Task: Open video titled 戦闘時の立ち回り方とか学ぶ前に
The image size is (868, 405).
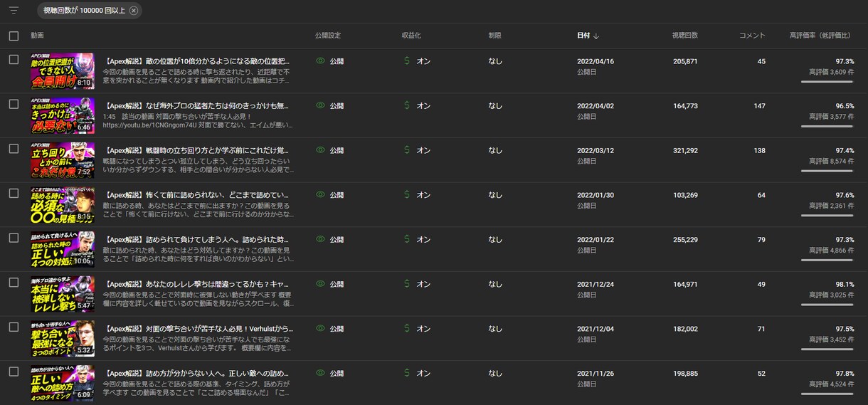Action: point(197,150)
